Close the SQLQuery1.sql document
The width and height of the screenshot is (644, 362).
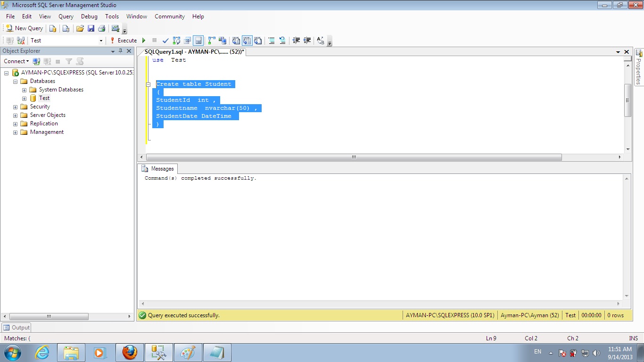click(x=627, y=52)
